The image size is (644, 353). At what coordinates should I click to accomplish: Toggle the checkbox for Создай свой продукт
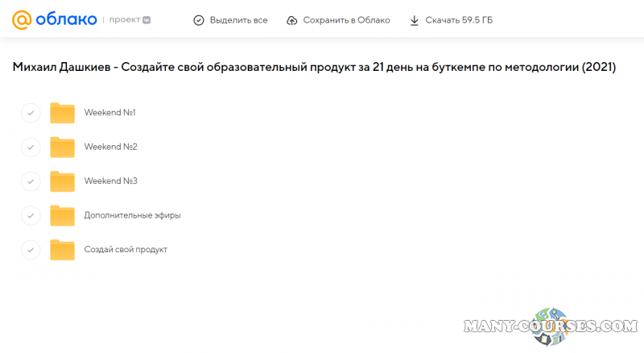(30, 250)
